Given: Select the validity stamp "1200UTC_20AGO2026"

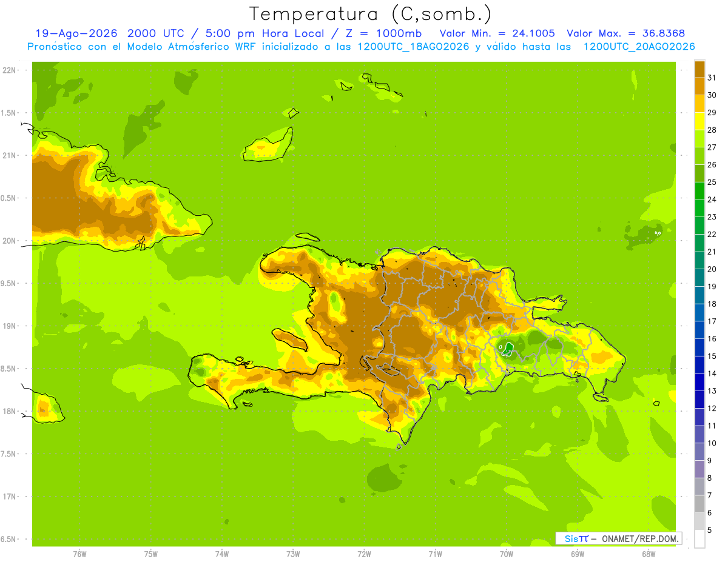Looking at the screenshot, I should pos(639,47).
